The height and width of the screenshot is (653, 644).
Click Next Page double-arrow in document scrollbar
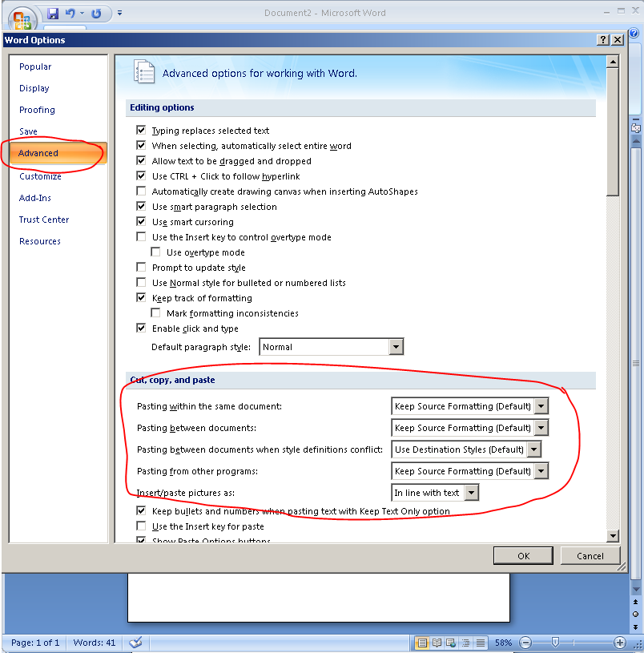point(635,627)
